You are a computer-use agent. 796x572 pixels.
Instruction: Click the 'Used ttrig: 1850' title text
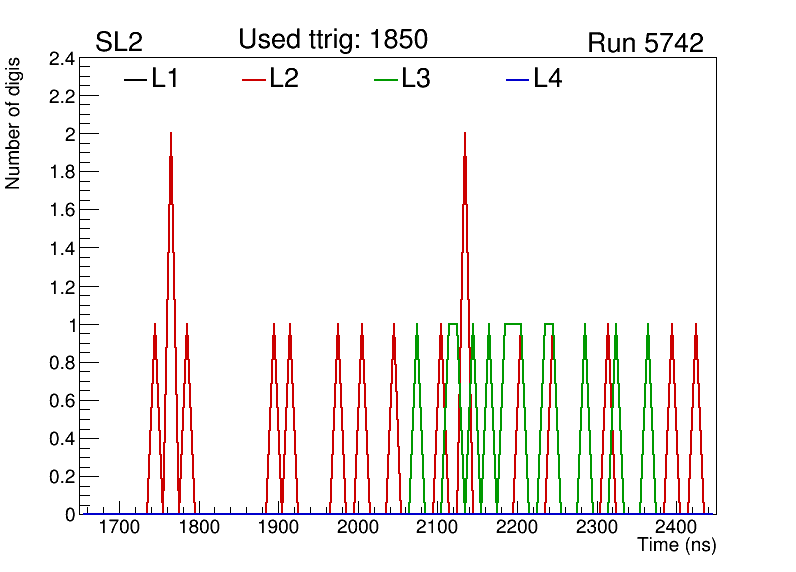tap(333, 39)
